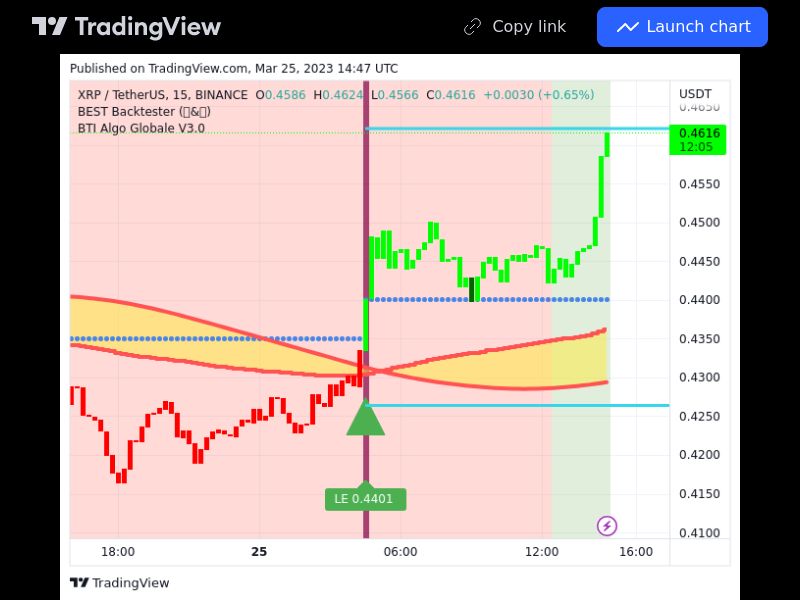Click the 0.4350 price axis value
This screenshot has width=800, height=600.
[699, 339]
